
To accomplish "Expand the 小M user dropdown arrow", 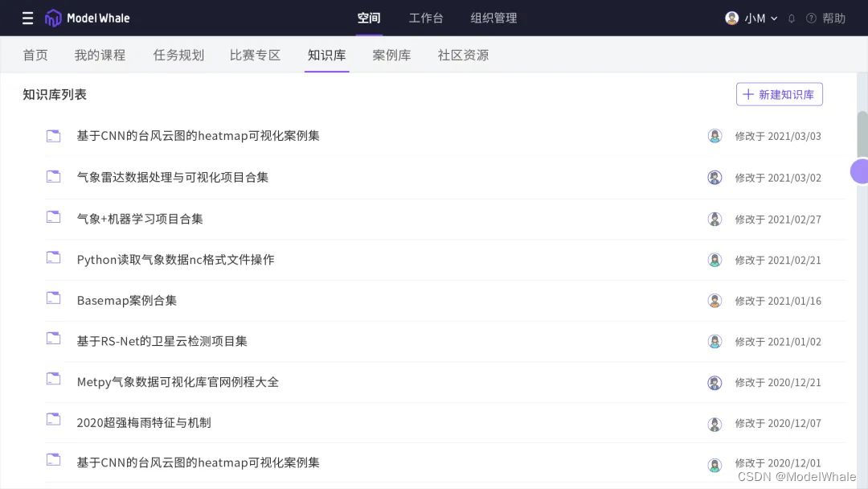I will (x=774, y=18).
